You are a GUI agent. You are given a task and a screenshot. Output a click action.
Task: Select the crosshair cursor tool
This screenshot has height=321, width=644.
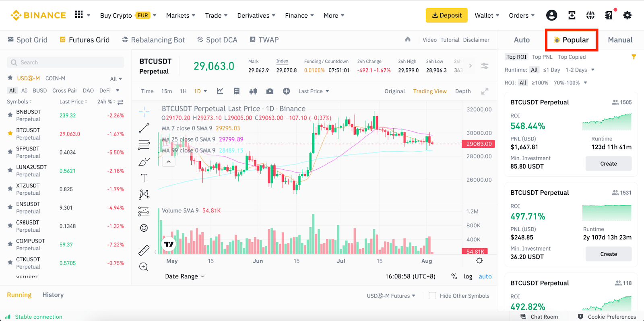(144, 111)
